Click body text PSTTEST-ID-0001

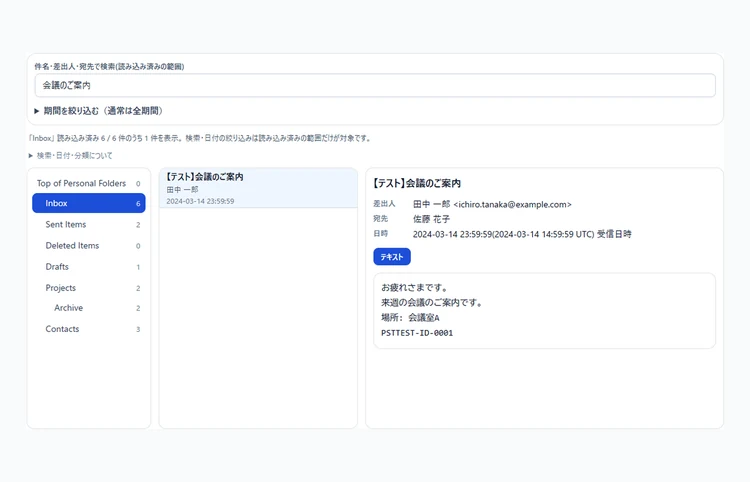417,333
